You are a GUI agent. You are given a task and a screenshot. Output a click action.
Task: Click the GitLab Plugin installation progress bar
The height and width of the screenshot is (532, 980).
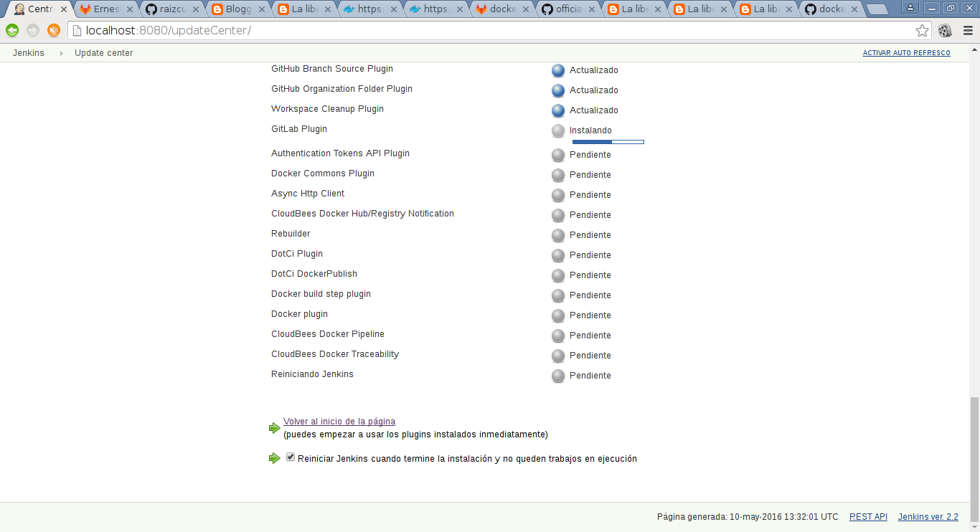coord(608,142)
